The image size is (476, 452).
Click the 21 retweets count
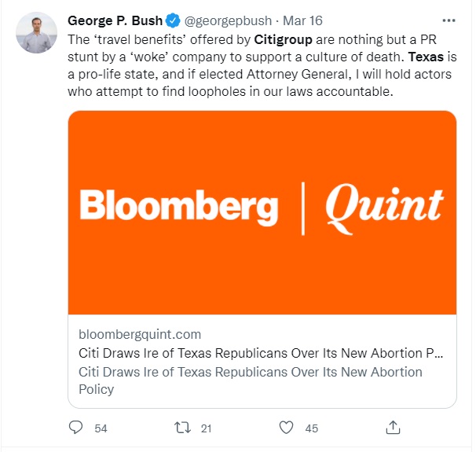[206, 428]
